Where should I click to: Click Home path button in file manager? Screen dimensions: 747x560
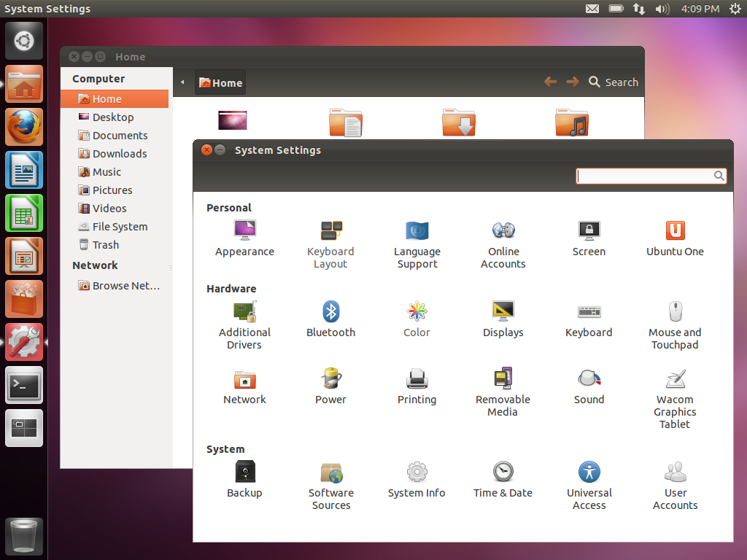(220, 83)
